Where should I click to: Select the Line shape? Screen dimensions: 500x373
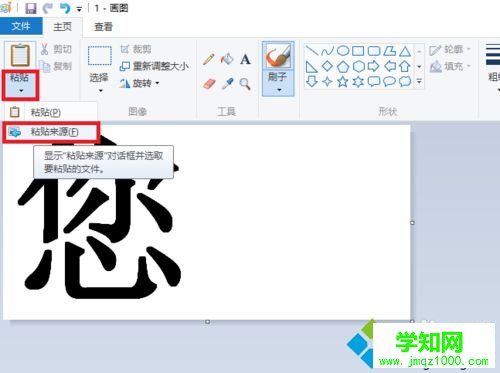(312, 51)
